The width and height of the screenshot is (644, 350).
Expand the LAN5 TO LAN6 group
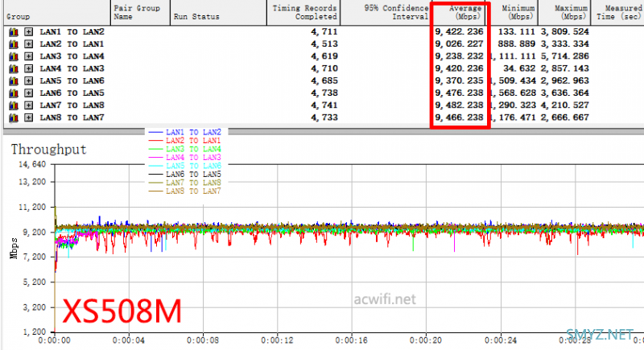tap(28, 81)
